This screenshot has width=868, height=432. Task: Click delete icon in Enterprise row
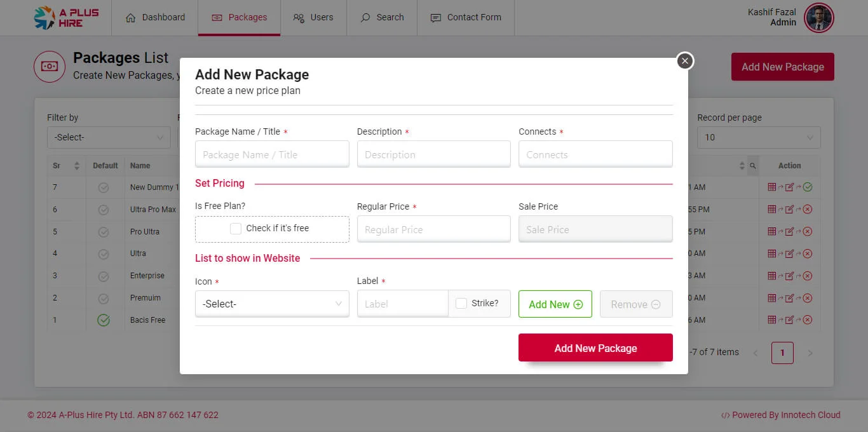[808, 276]
